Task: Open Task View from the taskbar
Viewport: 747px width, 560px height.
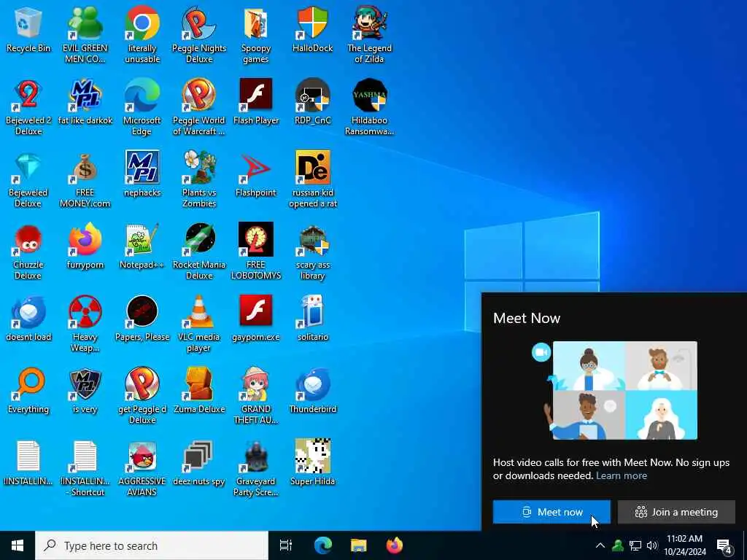Action: point(286,545)
